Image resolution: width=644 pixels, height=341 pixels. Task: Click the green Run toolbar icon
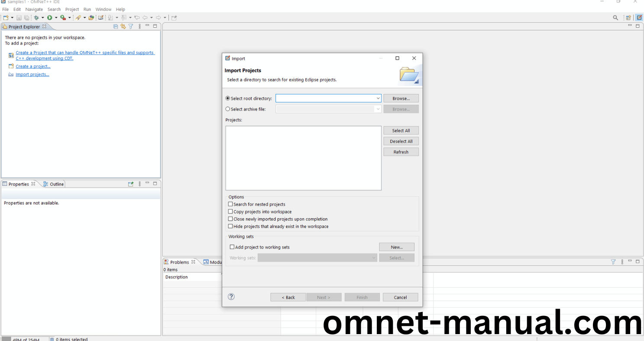click(50, 18)
